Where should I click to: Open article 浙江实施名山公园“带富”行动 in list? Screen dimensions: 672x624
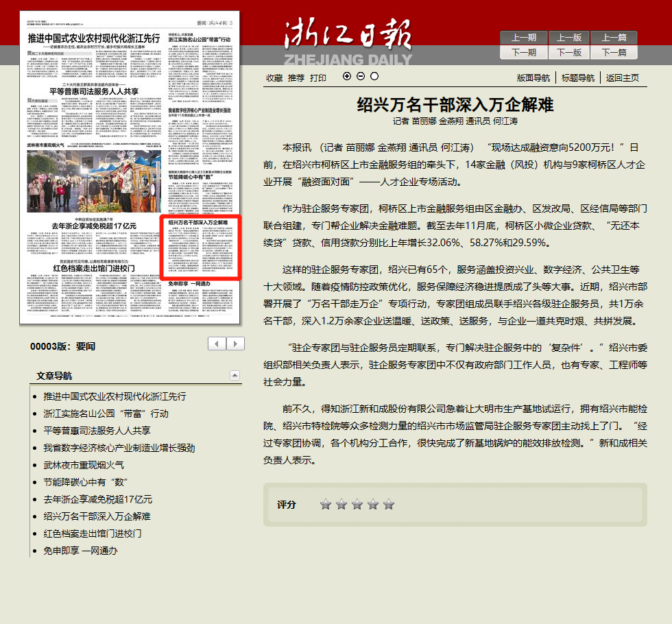106,413
